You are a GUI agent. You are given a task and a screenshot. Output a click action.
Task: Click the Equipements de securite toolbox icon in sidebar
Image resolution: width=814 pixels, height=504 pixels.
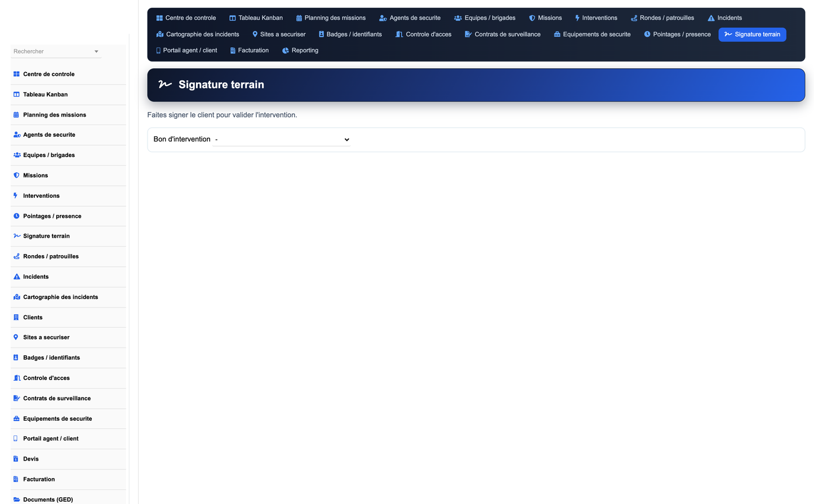(16, 418)
